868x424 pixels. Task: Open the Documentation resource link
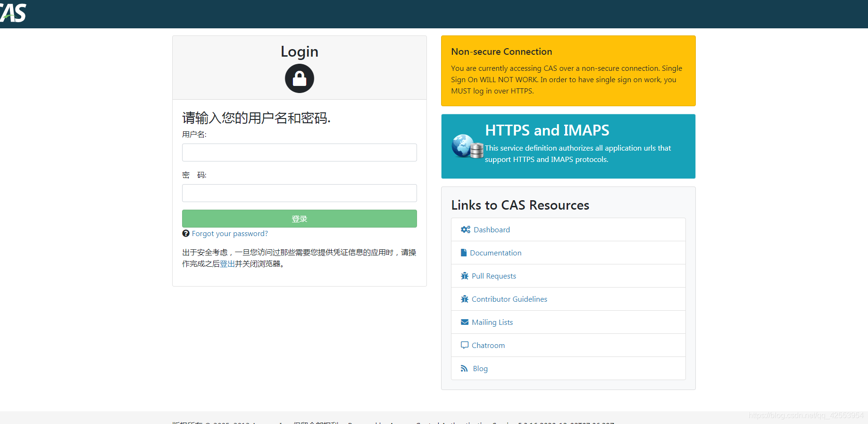tap(496, 253)
